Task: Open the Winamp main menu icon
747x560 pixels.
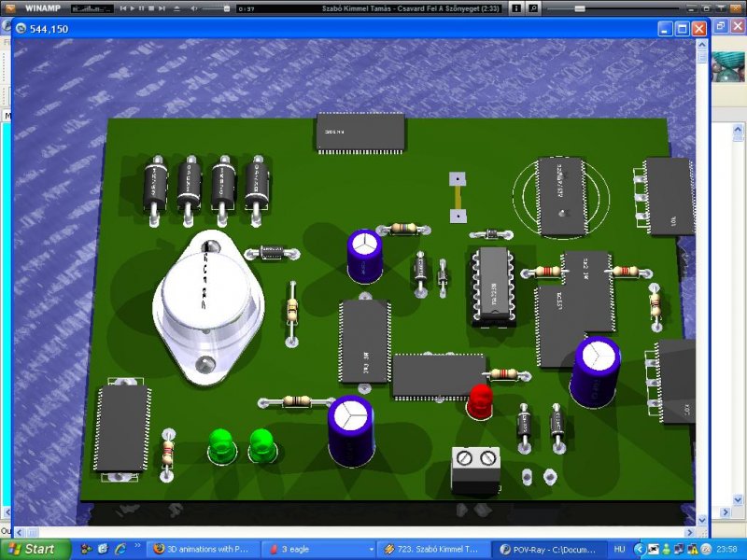Action: [9, 8]
